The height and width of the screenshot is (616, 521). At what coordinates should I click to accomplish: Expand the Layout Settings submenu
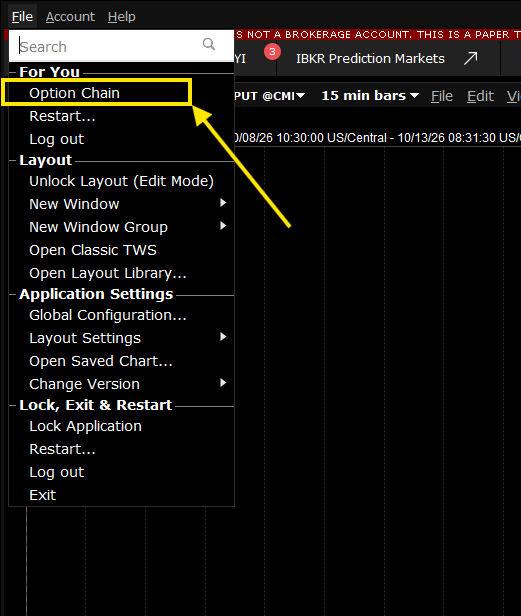[x=121, y=338]
